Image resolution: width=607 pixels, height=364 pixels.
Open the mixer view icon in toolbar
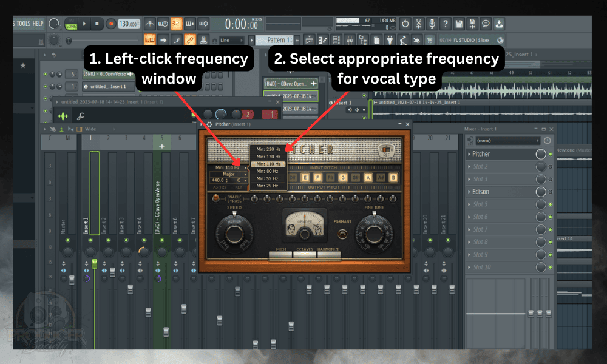(350, 40)
